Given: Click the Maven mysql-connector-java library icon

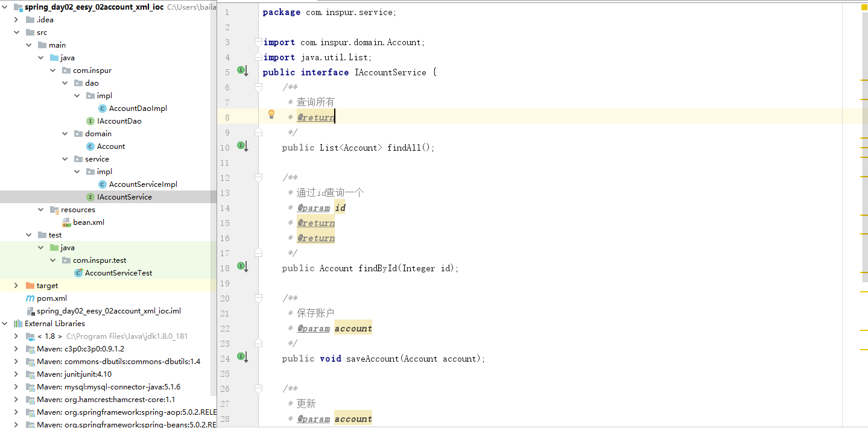Looking at the screenshot, I should (x=30, y=387).
